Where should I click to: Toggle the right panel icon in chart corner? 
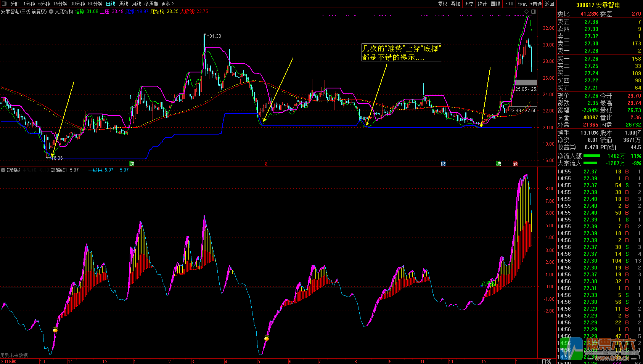(x=534, y=12)
